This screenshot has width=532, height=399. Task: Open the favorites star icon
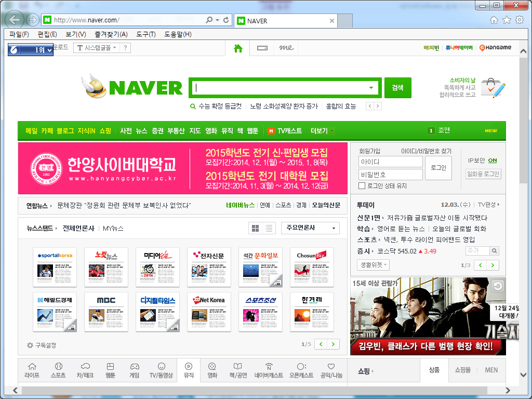pyautogui.click(x=507, y=20)
